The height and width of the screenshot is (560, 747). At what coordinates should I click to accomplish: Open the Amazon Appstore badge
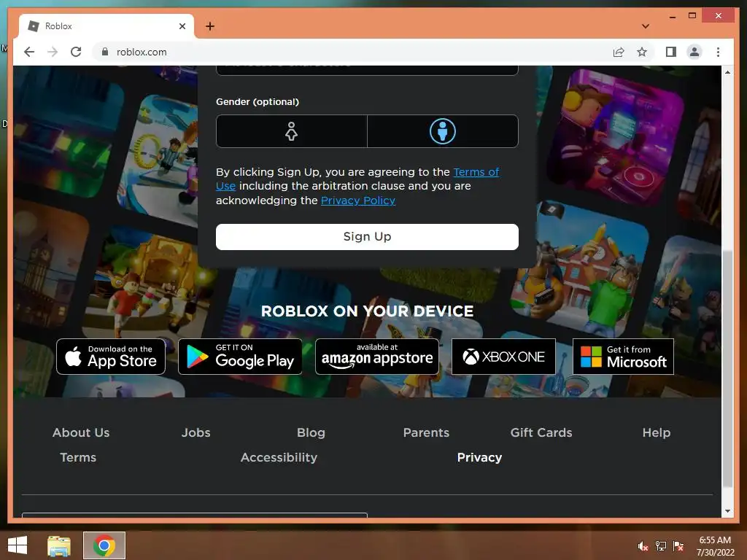(x=377, y=357)
